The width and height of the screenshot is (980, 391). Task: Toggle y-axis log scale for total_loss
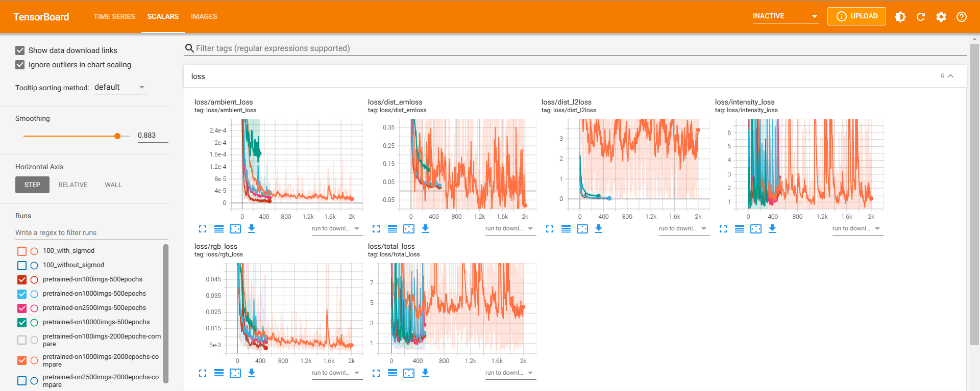coord(393,373)
